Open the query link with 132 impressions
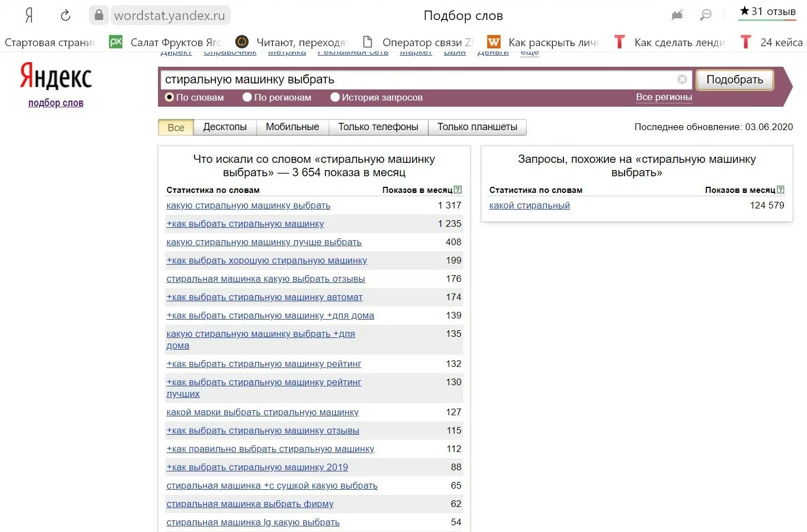The image size is (807, 532). pyautogui.click(x=264, y=364)
